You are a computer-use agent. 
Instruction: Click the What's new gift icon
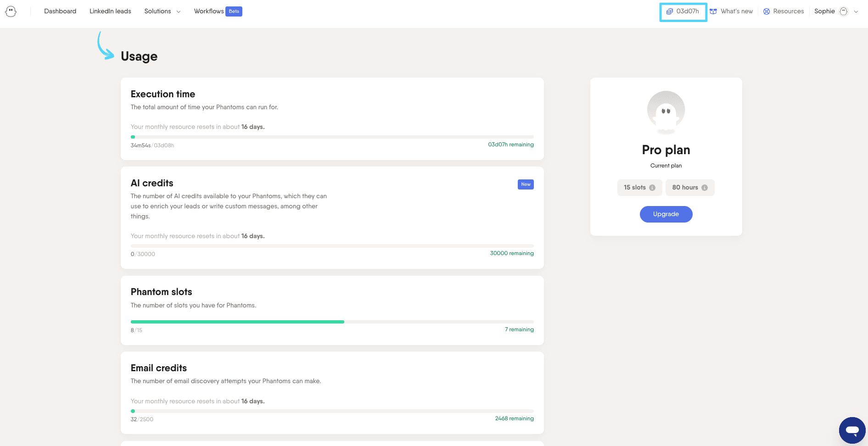[713, 11]
